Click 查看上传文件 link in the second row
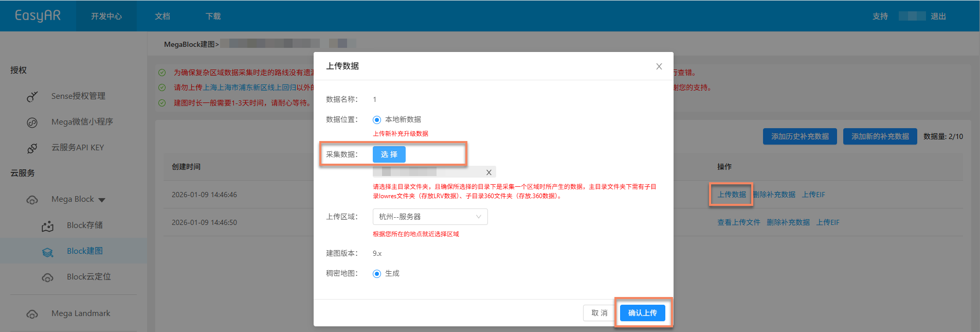980x332 pixels. (739, 222)
